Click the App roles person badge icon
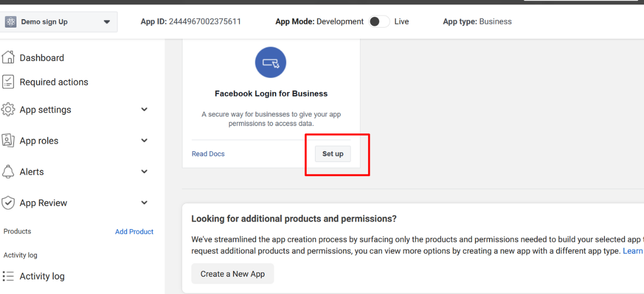644x294 pixels. 8,141
